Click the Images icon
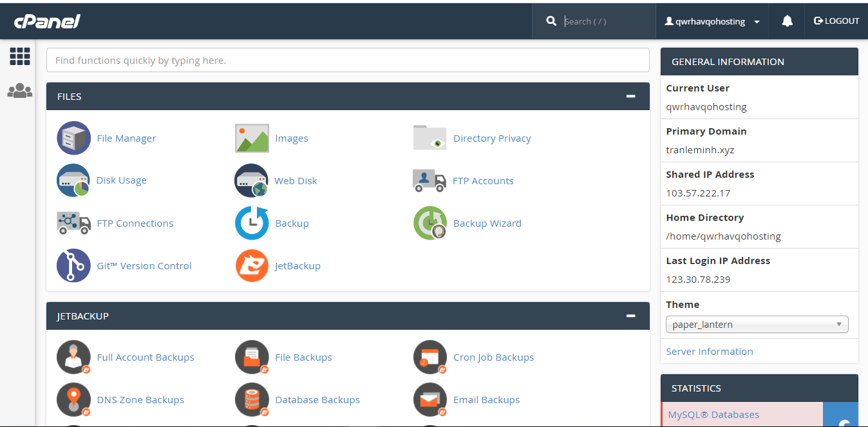868x427 pixels. pos(252,138)
